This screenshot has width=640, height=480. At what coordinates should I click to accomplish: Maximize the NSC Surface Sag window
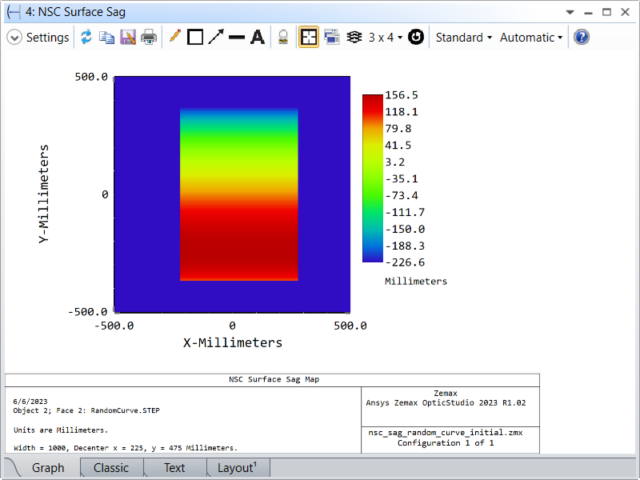607,12
